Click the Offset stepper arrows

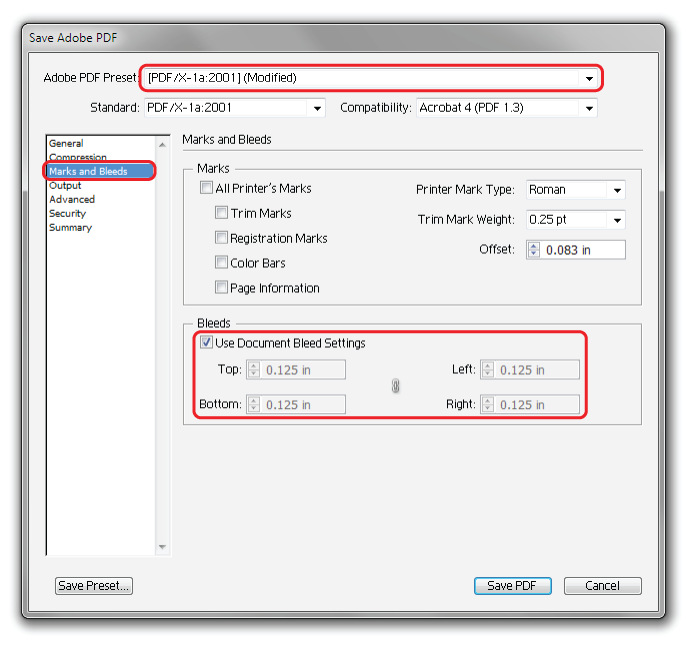(533, 250)
